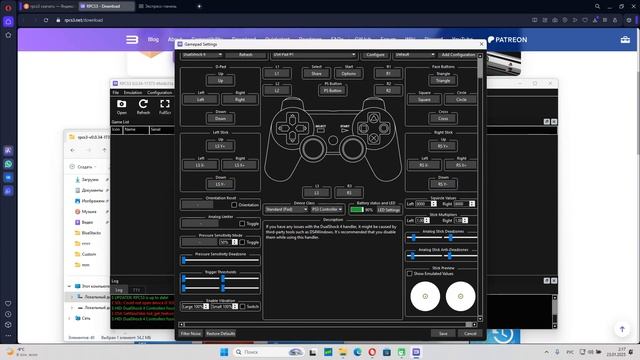Screen dimensions: 640x360
Task: Click the Windows Start button
Action: click(224, 352)
